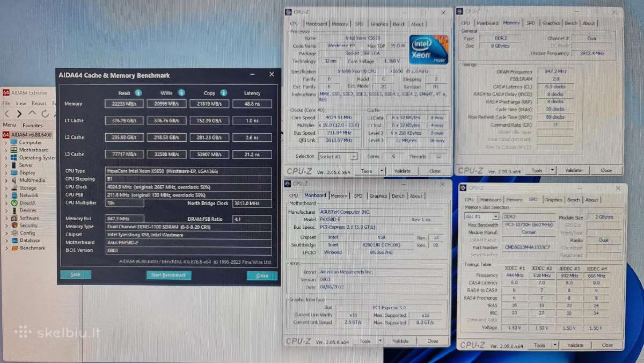Viewport: 644px width, 363px height.
Task: Click the Read info icon in benchmark
Action: [x=138, y=93]
